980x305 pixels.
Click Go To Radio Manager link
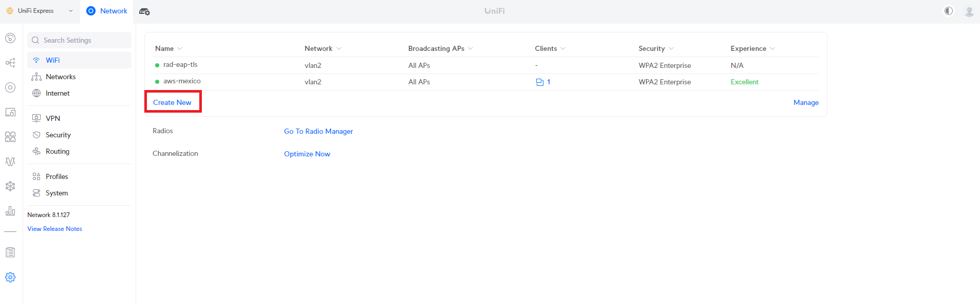[x=318, y=131]
